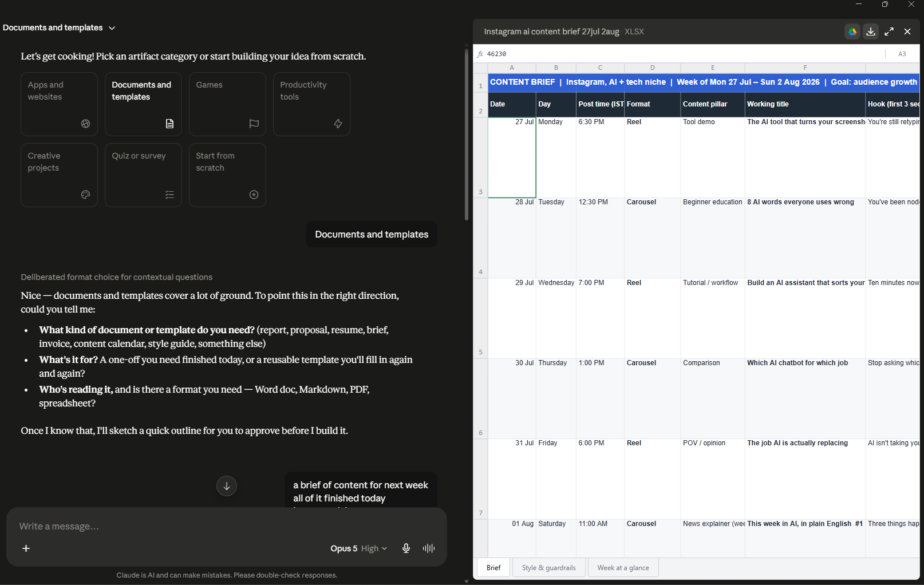Open Documents and templates title dropdown
Viewport: 924px width, 585px height.
point(59,27)
